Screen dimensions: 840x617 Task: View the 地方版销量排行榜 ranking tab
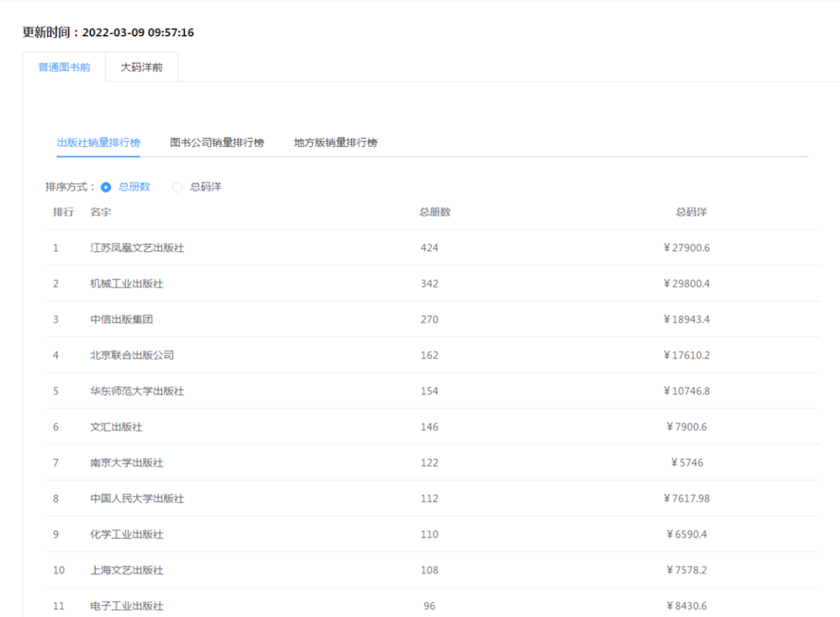(x=335, y=143)
